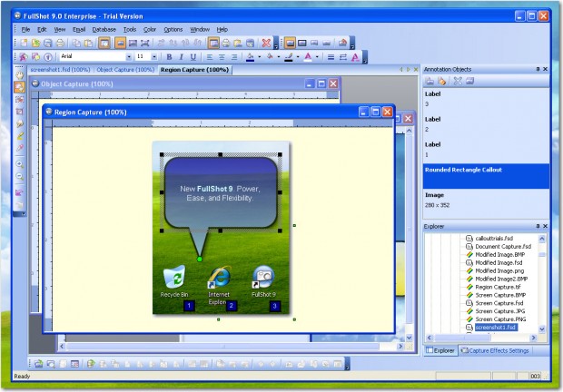This screenshot has width=563, height=392.
Task: Click the line color pen icon
Action: click(x=289, y=57)
